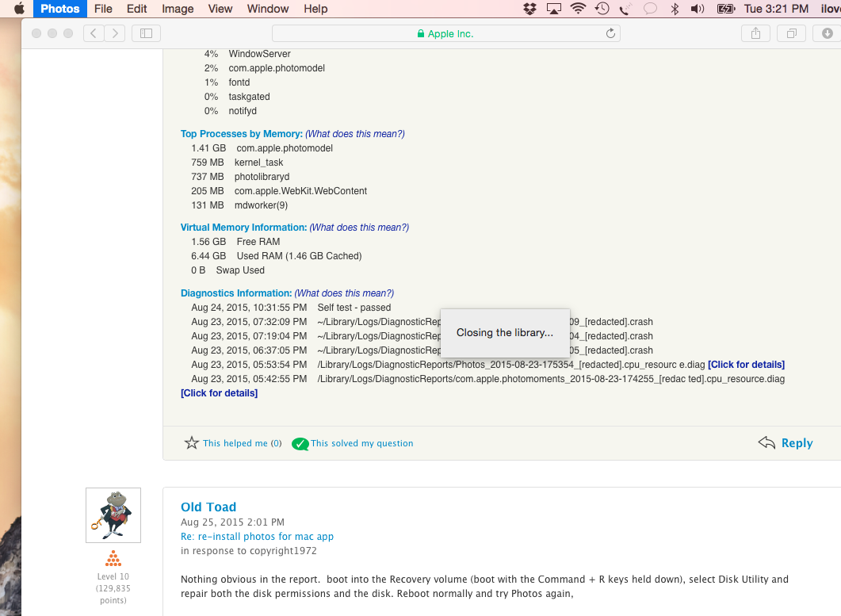Click the Safari Share button
The image size is (841, 616).
pos(755,33)
